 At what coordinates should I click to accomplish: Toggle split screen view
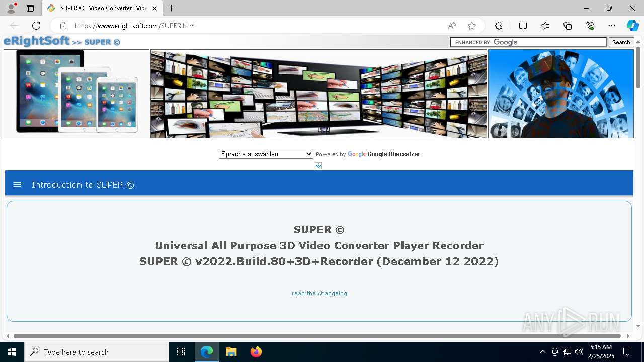(x=523, y=26)
